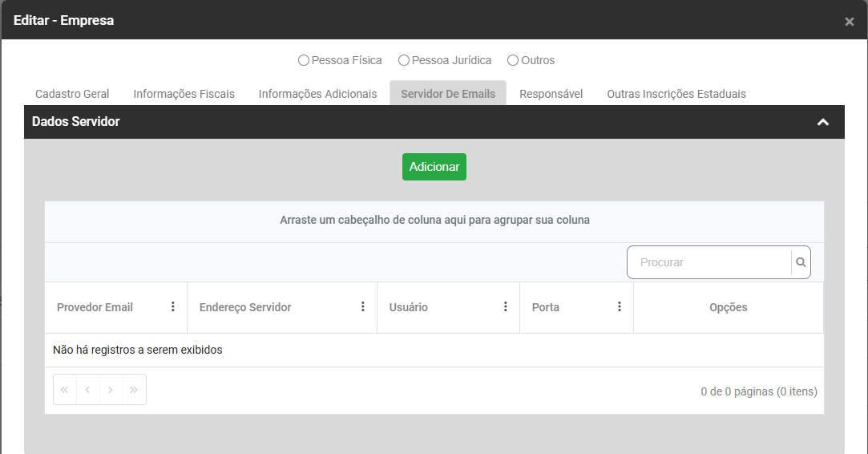Choose the Outros radio option
The width and height of the screenshot is (868, 454).
pos(513,60)
